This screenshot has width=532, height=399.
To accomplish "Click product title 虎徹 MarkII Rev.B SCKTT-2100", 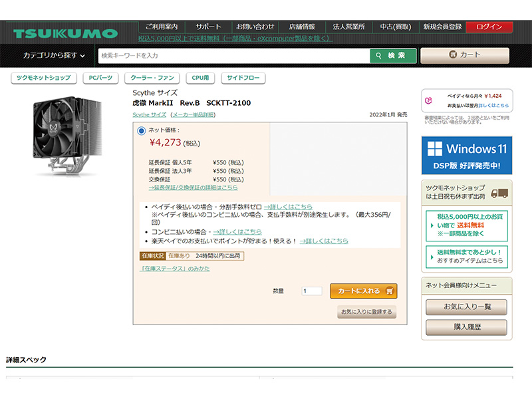I will point(192,103).
